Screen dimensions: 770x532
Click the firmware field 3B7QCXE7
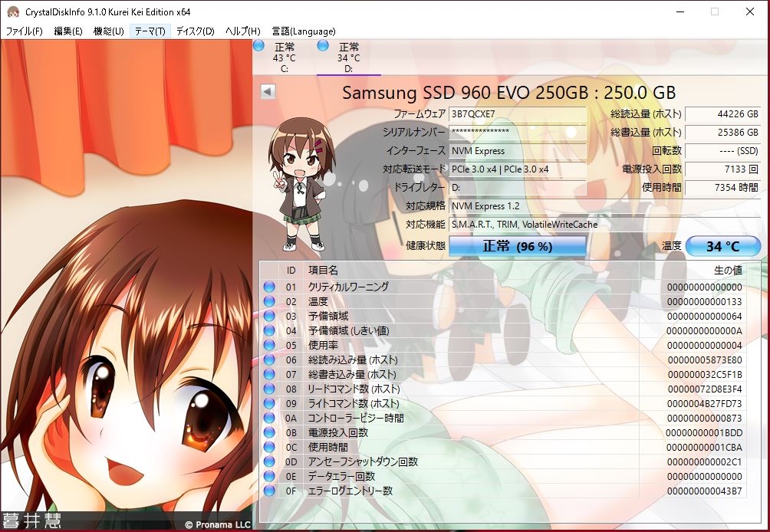(x=518, y=114)
